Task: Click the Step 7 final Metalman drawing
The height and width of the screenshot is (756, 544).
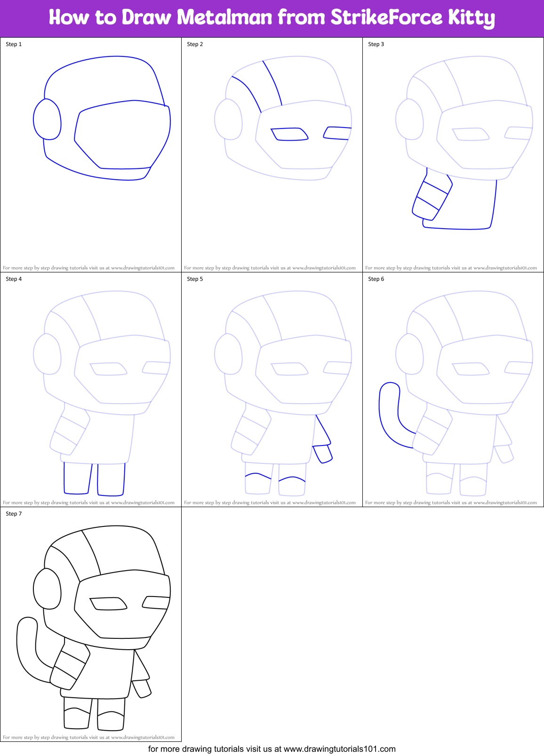Action: point(93,629)
